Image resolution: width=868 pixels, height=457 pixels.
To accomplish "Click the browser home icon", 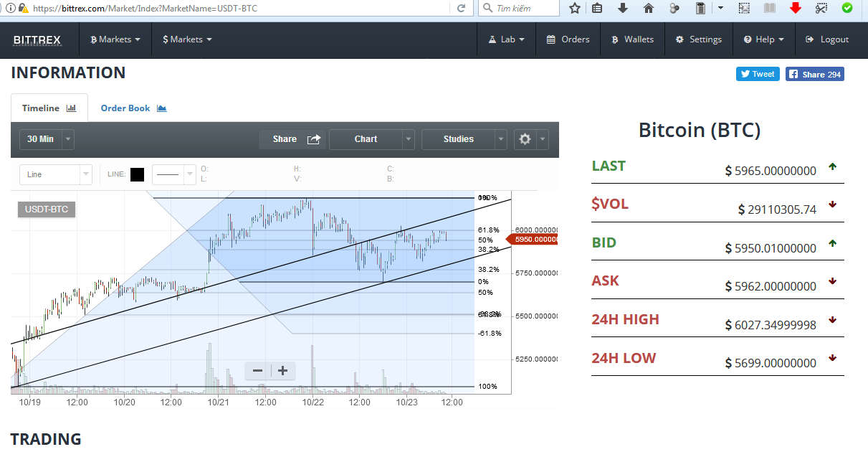I will [649, 8].
